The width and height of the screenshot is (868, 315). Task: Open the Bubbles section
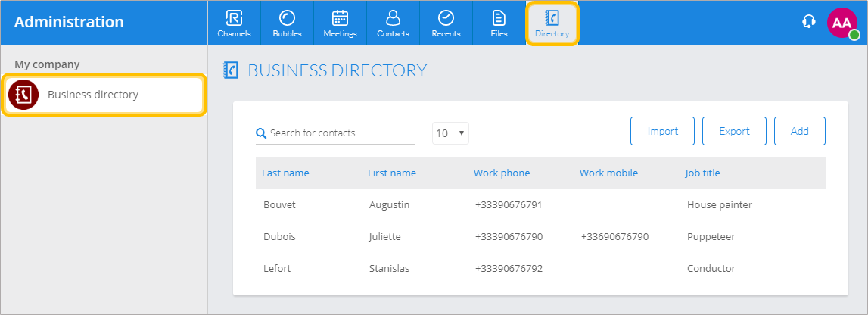pyautogui.click(x=287, y=23)
